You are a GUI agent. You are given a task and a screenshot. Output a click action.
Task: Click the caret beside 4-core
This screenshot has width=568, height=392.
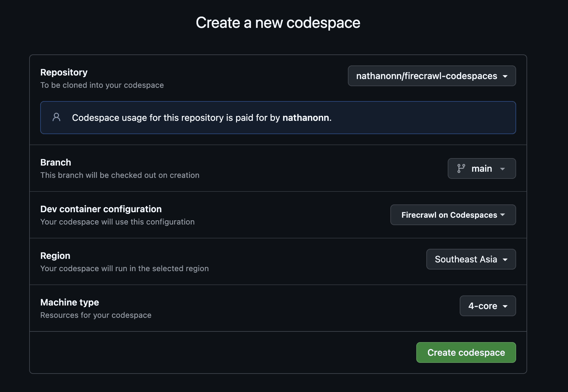[x=505, y=306]
